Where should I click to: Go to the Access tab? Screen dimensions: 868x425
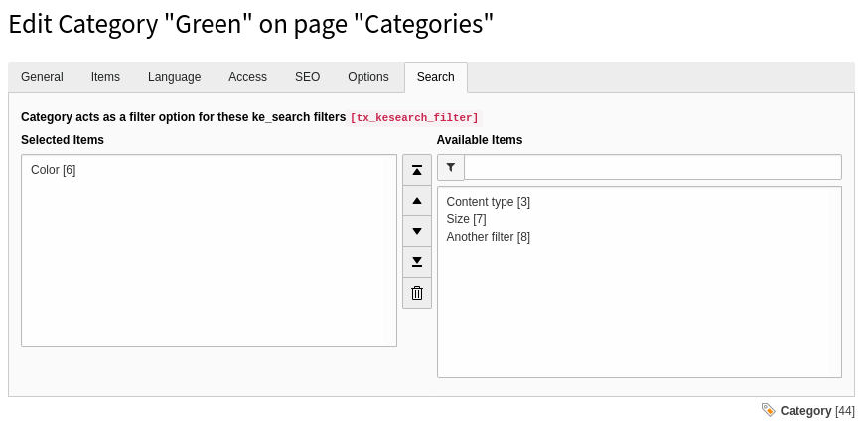(247, 77)
